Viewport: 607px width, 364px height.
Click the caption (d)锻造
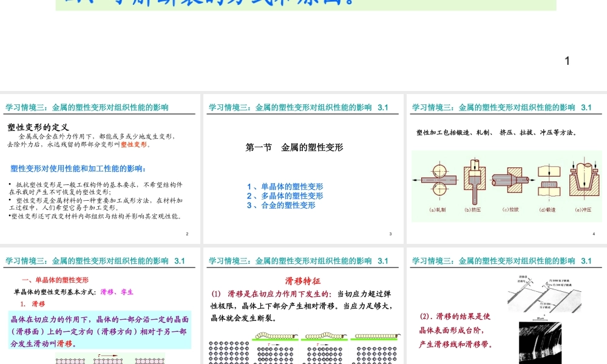click(x=548, y=210)
